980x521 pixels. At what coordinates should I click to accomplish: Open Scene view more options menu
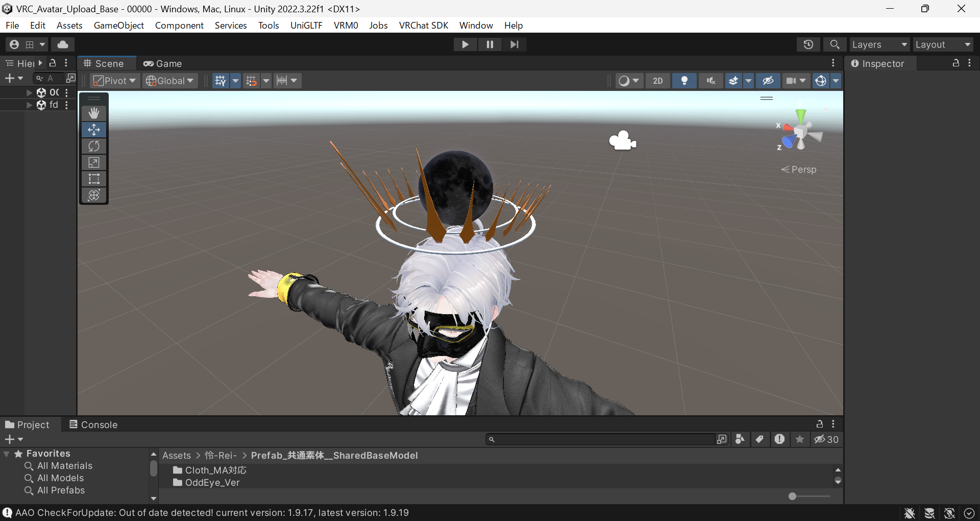pyautogui.click(x=833, y=63)
